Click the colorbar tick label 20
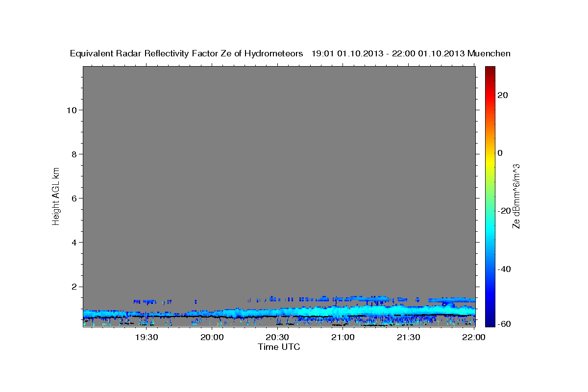588x392 pixels. 503,95
